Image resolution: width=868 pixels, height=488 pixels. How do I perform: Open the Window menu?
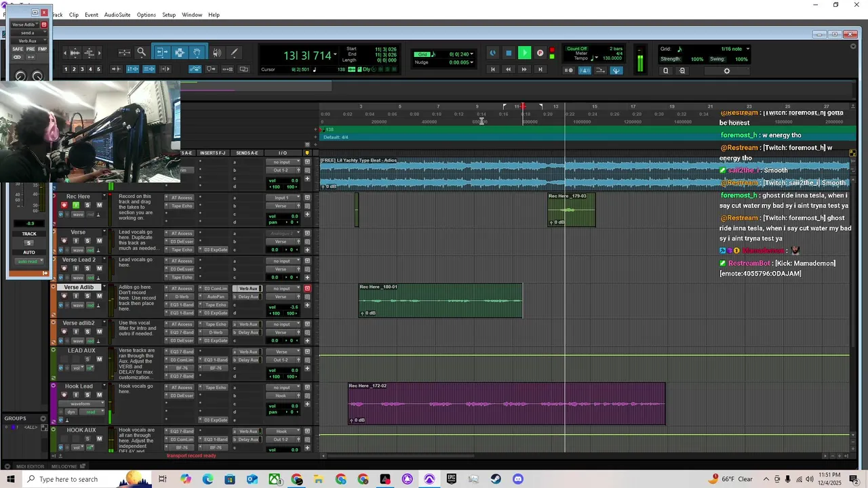192,15
